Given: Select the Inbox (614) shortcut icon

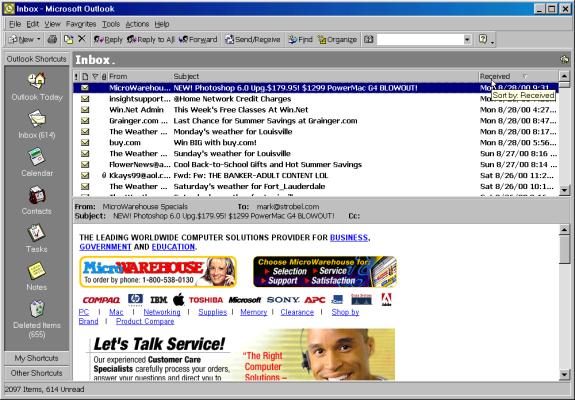Looking at the screenshot, I should coord(37,119).
